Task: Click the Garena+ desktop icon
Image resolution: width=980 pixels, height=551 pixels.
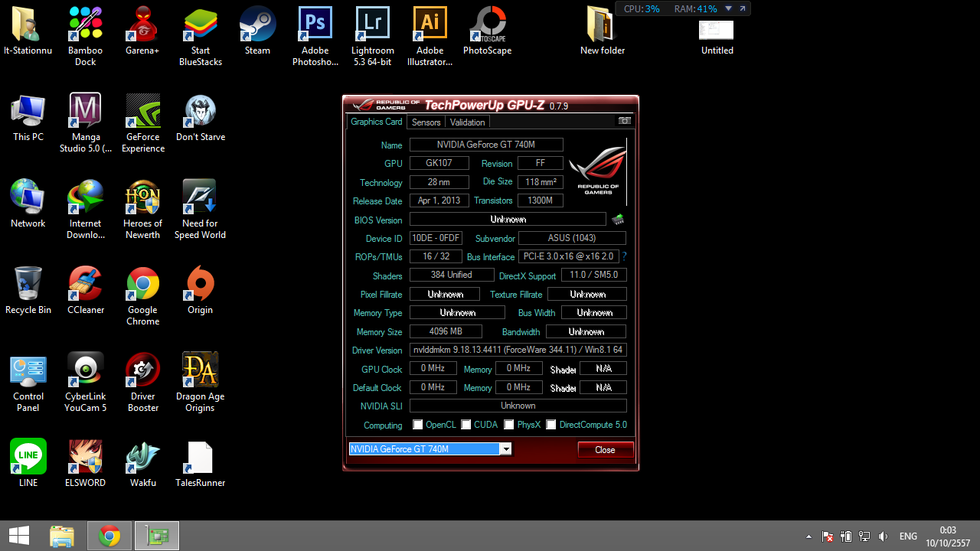Action: [142, 31]
